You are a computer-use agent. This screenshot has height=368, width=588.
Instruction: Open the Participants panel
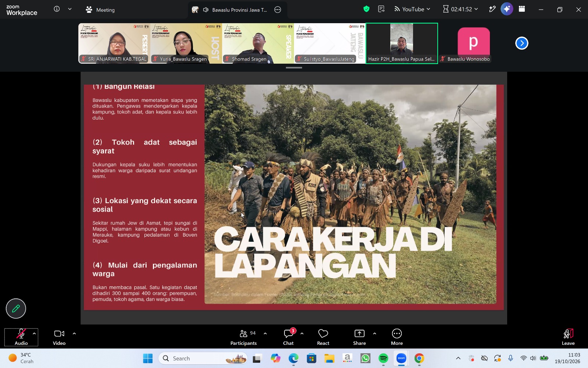(x=244, y=337)
